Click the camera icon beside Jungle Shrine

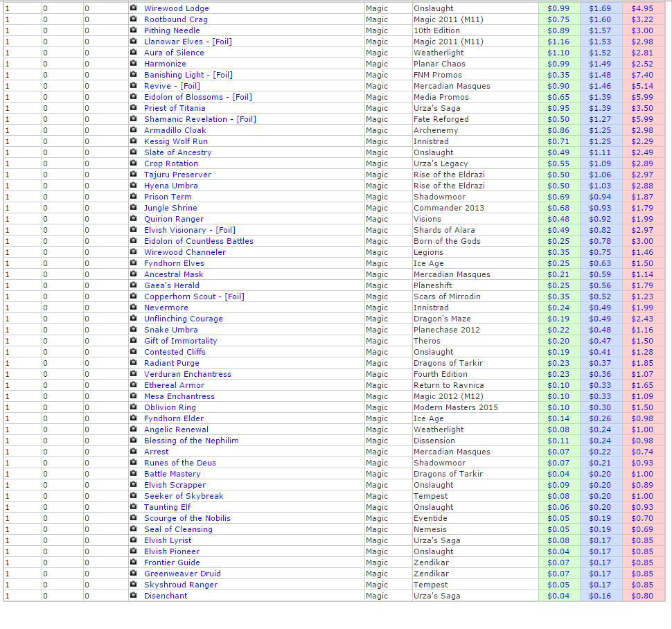(133, 207)
